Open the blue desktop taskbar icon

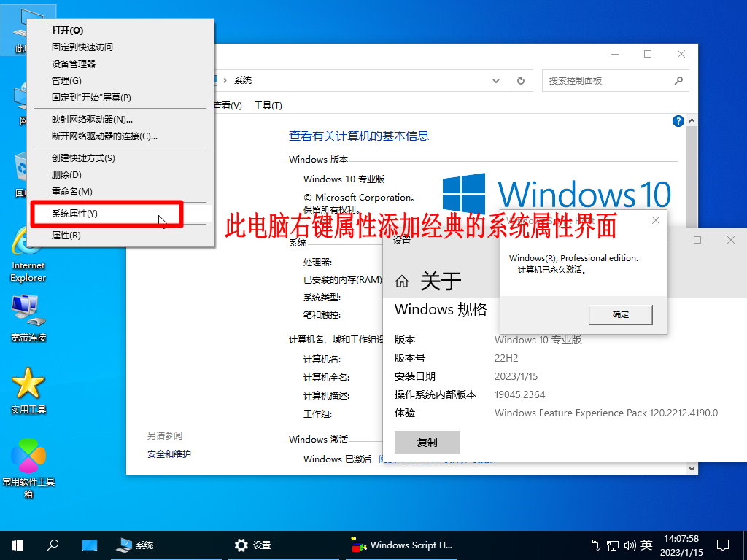tap(89, 545)
